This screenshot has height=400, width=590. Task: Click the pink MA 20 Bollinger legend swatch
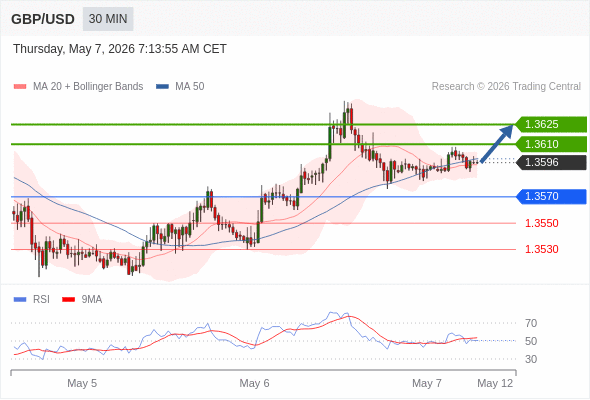tap(20, 87)
